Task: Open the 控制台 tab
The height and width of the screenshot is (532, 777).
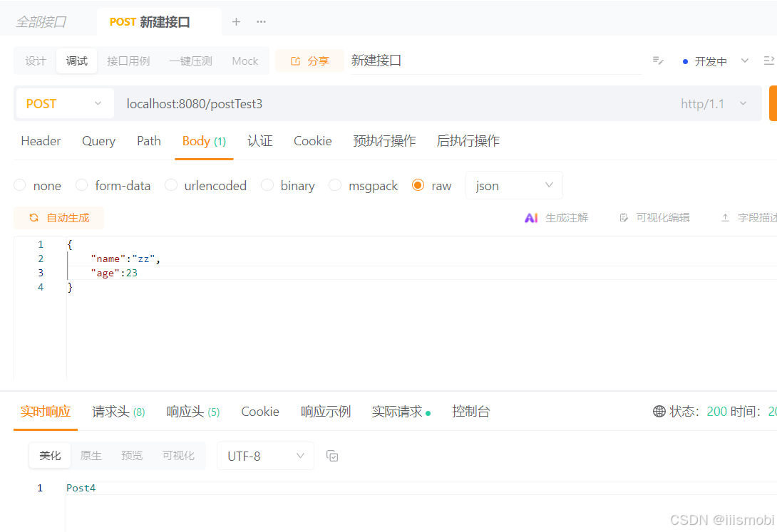Action: (x=470, y=411)
